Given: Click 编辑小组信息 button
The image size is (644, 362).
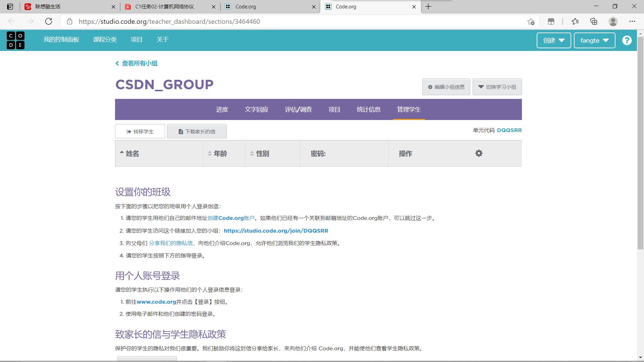Looking at the screenshot, I should 446,87.
